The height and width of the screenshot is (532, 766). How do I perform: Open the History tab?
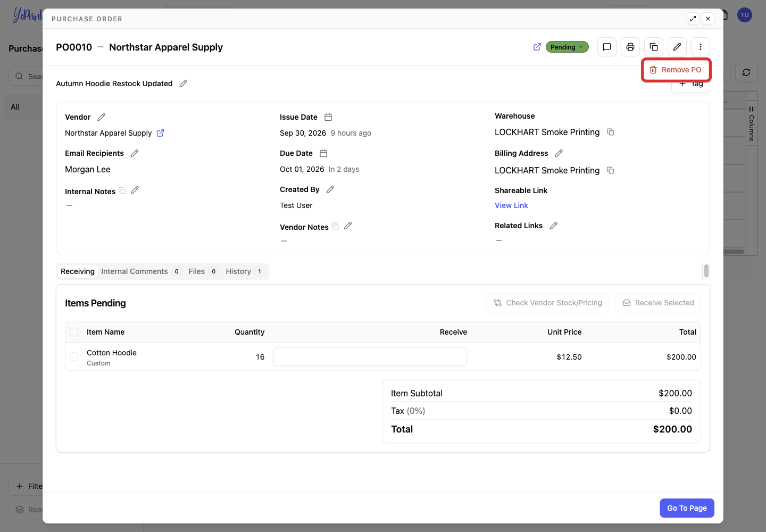[x=245, y=271]
